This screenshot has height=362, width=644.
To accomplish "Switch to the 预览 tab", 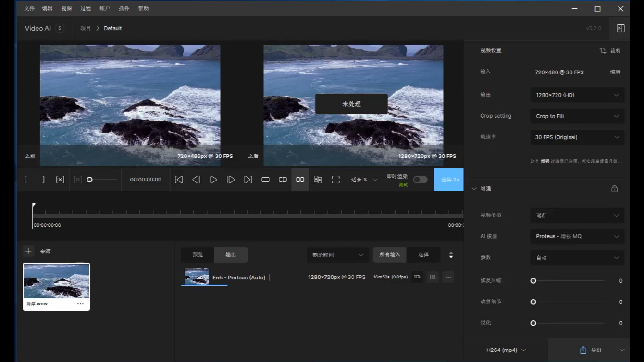I will tap(198, 254).
